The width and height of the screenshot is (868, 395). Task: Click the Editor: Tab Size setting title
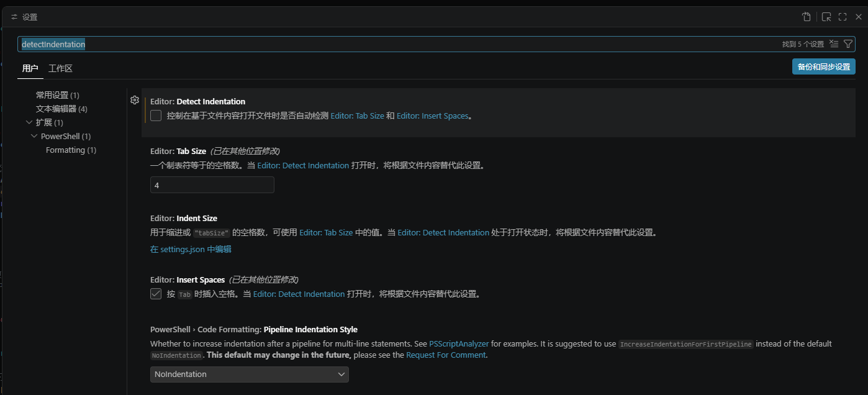178,151
